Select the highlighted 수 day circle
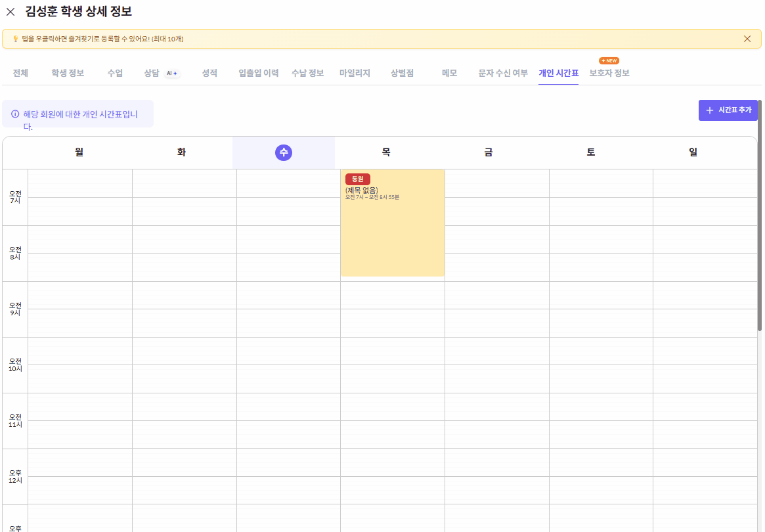This screenshot has width=765, height=532. [284, 152]
